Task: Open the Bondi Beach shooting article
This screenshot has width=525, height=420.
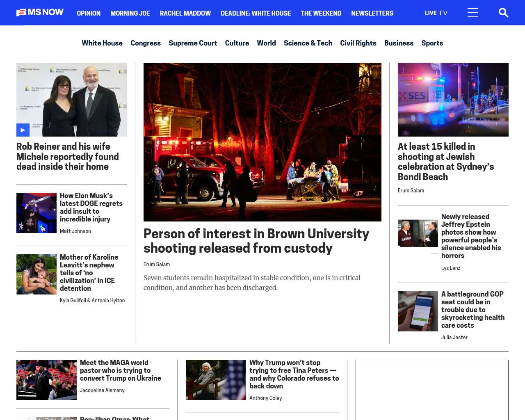Action: click(446, 162)
